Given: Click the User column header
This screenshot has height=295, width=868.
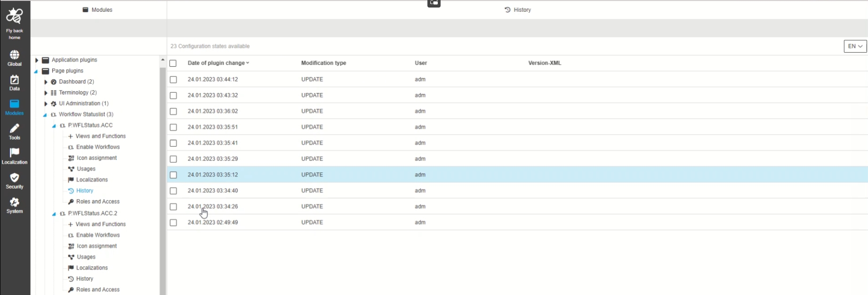Looking at the screenshot, I should (421, 63).
